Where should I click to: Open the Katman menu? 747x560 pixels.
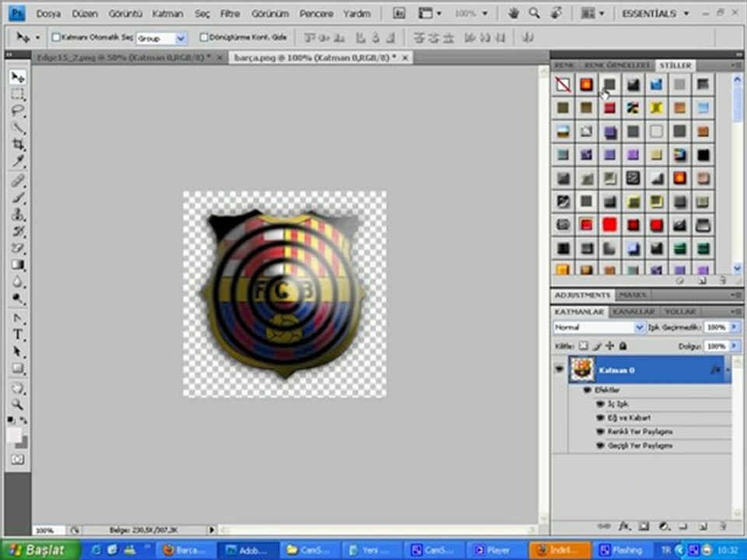point(168,13)
